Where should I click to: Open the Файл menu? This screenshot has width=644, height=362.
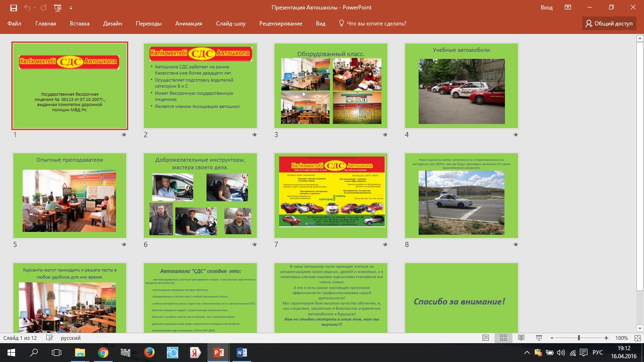(14, 24)
